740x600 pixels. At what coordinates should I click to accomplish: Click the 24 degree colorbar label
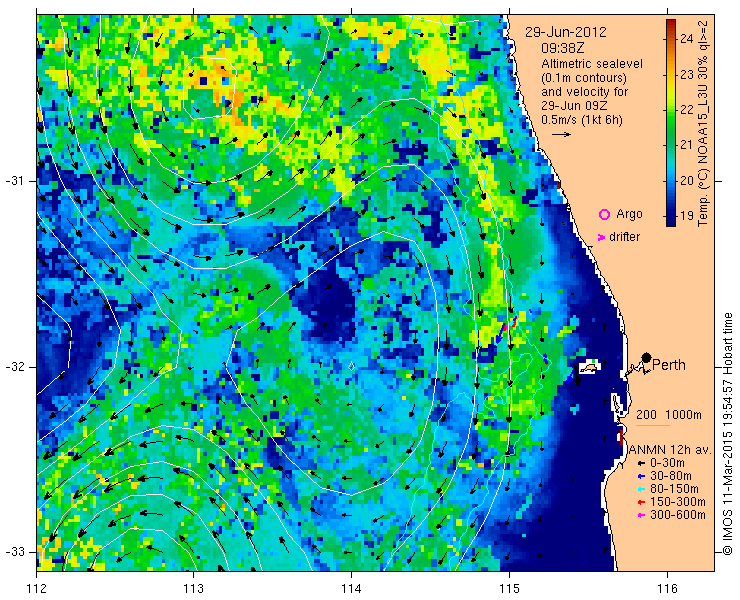pos(686,39)
